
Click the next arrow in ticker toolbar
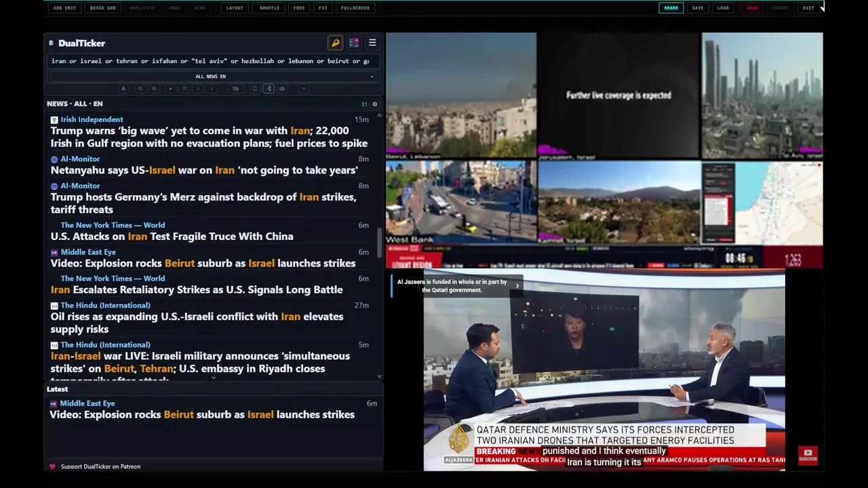pyautogui.click(x=212, y=89)
